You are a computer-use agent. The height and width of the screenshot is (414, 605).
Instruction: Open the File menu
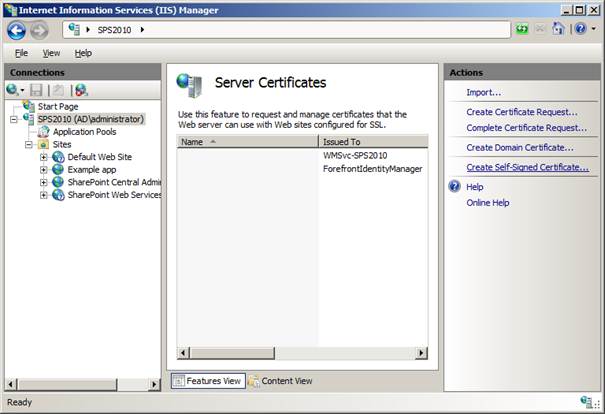pyautogui.click(x=21, y=53)
